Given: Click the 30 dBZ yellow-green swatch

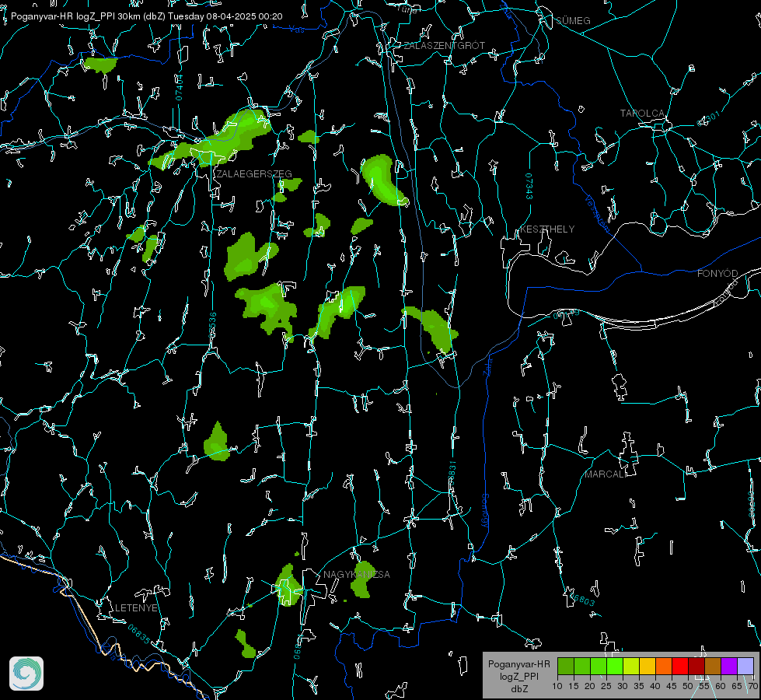Looking at the screenshot, I should (x=631, y=666).
